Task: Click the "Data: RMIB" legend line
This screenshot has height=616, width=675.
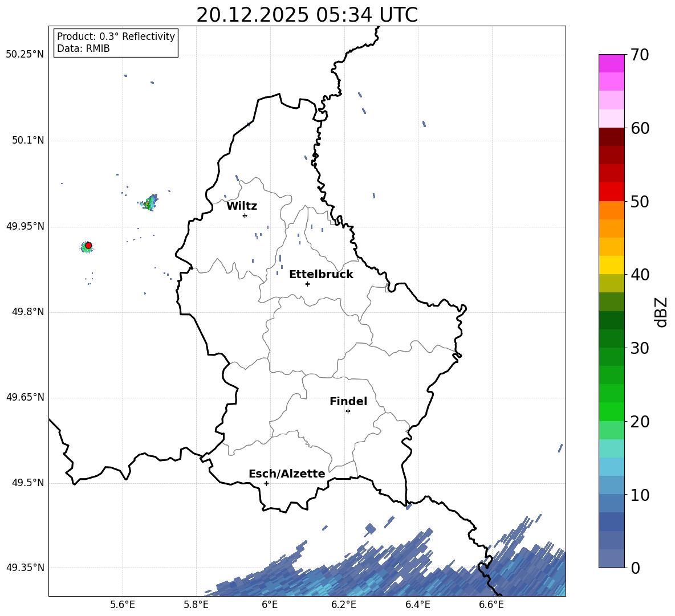Action: [x=83, y=48]
